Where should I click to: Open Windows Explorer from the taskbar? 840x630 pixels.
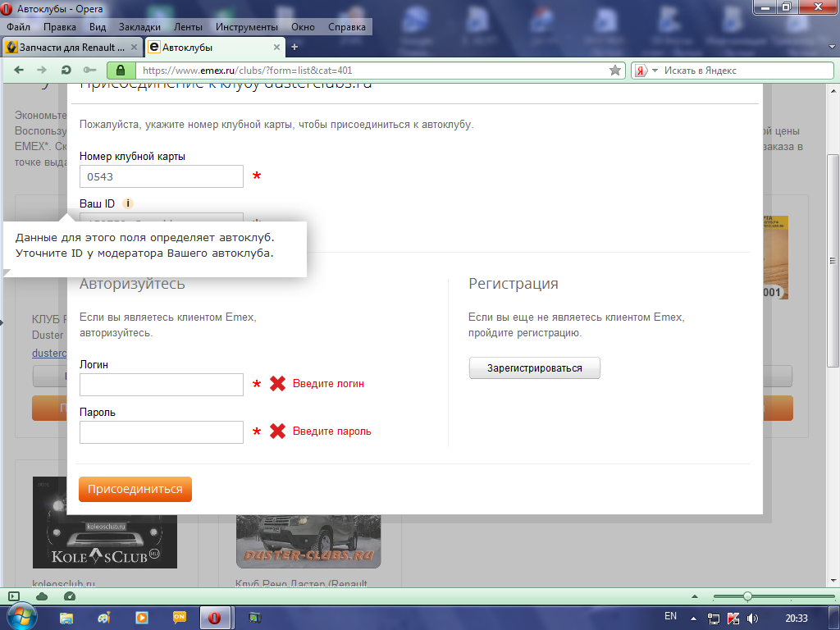(66, 618)
